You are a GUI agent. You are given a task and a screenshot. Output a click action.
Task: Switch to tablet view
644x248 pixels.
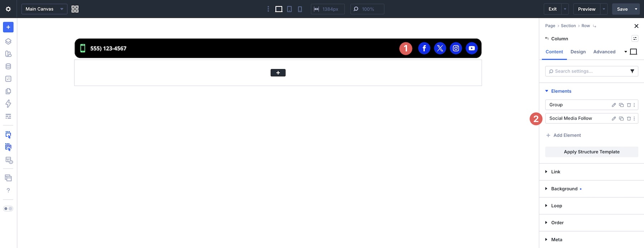289,9
